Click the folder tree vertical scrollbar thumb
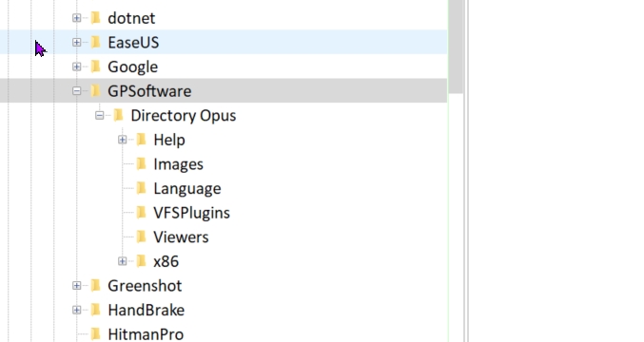Screen dimensions: 644x342 456,47
